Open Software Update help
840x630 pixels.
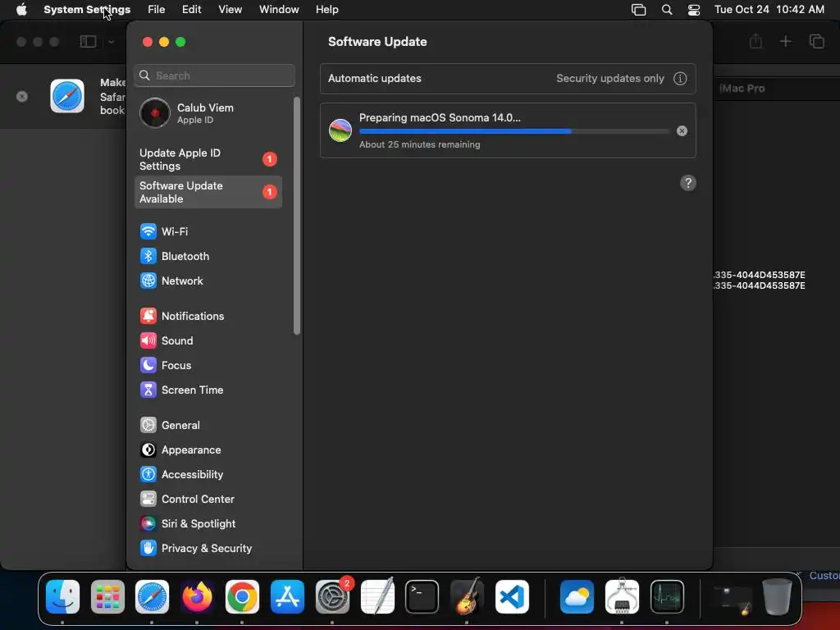[x=688, y=183]
